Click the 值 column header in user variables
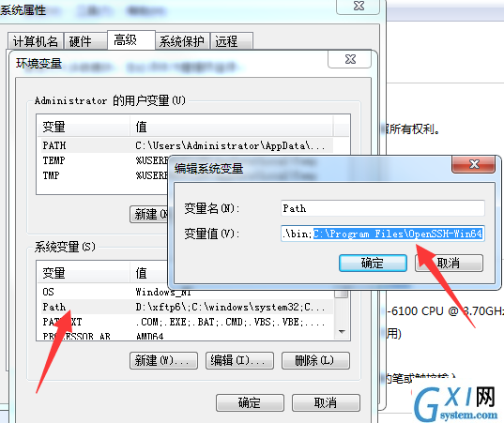Screen dimensions: 504x423 pyautogui.click(x=232, y=127)
